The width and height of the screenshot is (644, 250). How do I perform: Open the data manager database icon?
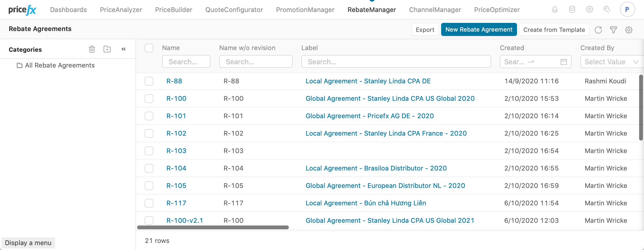(x=572, y=9)
